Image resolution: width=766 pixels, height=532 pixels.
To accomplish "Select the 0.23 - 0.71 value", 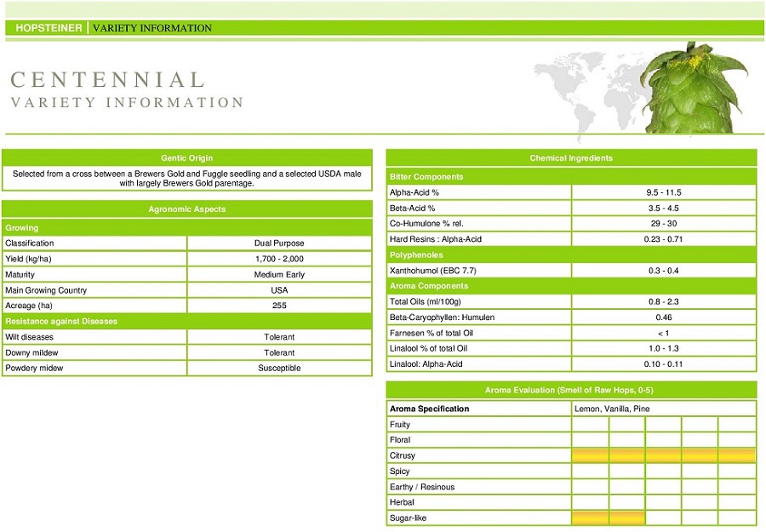I will [663, 239].
